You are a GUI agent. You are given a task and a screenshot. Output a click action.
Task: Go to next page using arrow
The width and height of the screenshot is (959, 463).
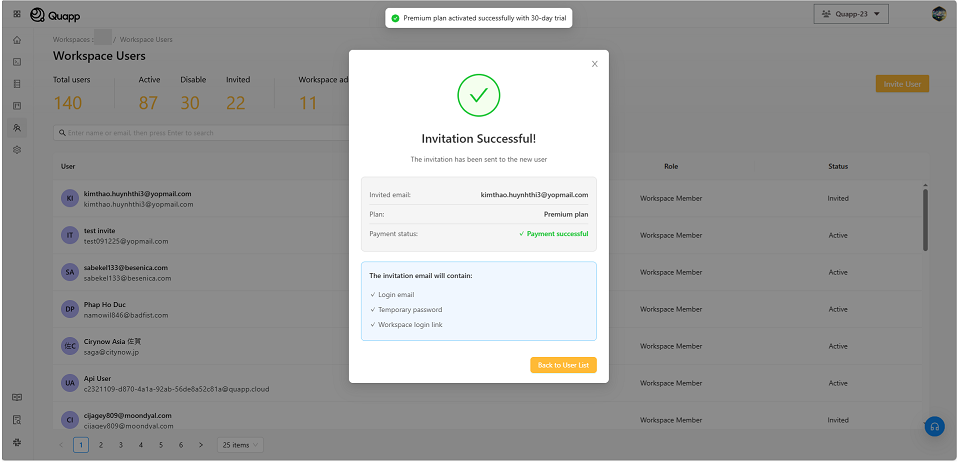[x=201, y=444]
